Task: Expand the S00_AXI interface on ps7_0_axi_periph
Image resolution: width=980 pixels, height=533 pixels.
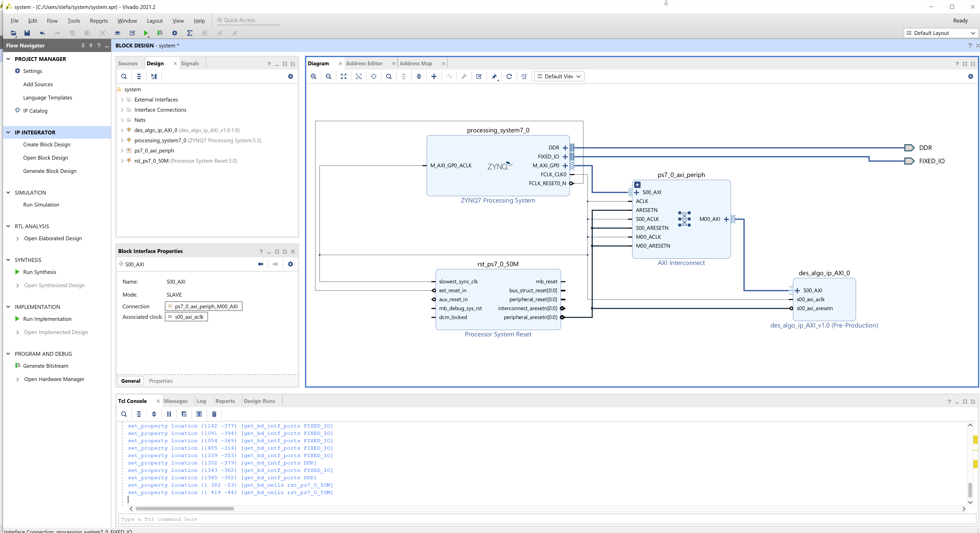Action: tap(637, 192)
